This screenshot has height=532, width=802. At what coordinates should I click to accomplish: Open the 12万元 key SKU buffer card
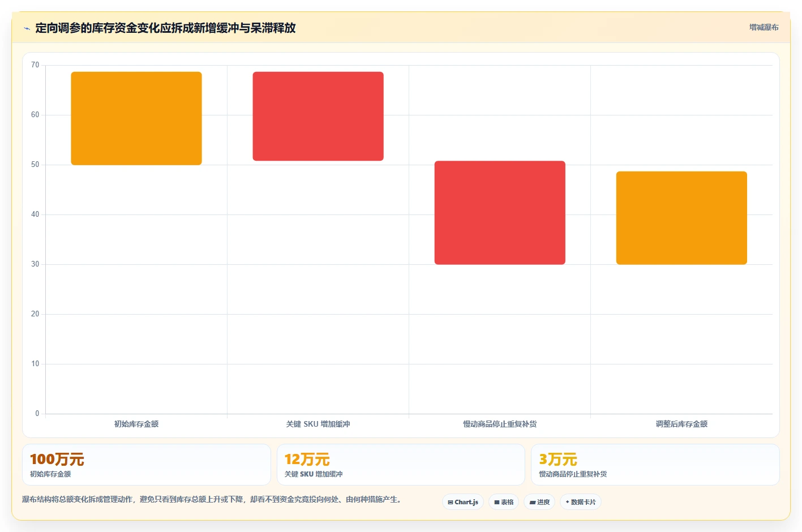(401, 465)
